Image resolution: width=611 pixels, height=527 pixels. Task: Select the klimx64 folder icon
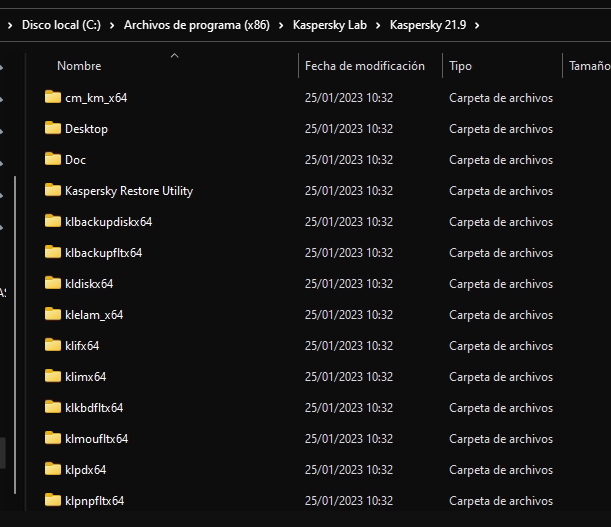pyautogui.click(x=53, y=376)
